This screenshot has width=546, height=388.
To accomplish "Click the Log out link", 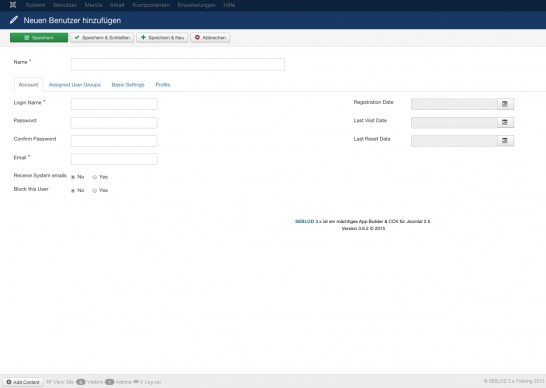I will pos(153,382).
